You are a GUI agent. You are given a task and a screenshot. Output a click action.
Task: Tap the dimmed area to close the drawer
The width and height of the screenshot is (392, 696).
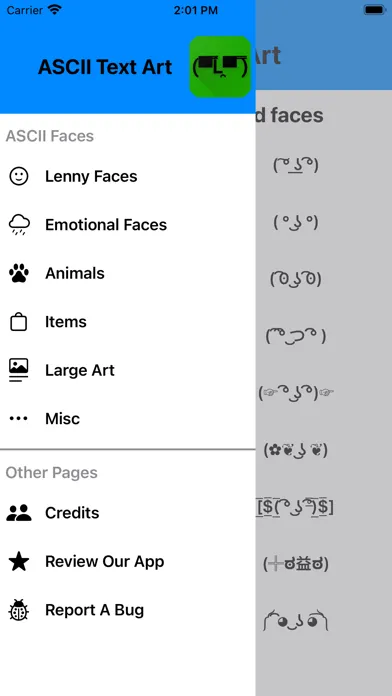coord(324,399)
